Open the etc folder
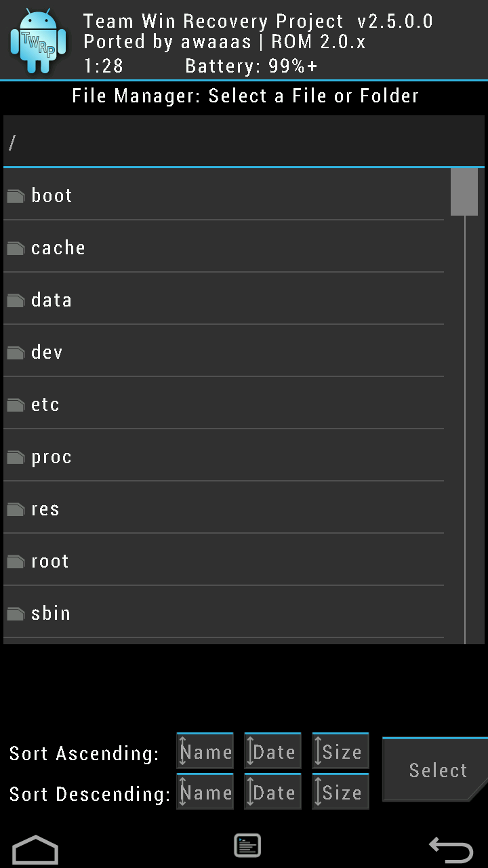 click(45, 405)
